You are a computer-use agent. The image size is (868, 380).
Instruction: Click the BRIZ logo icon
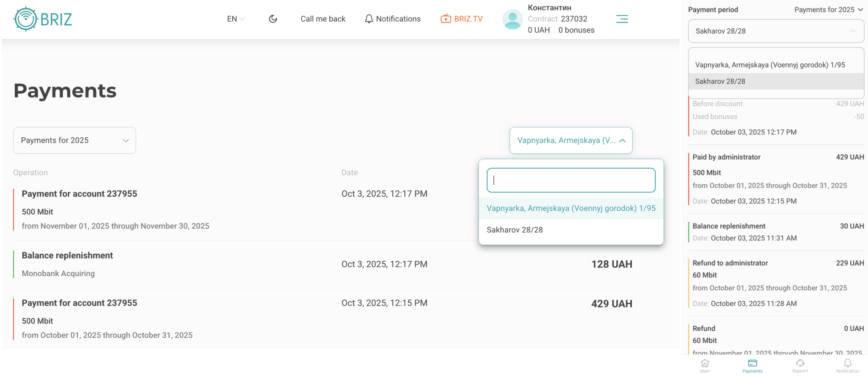coord(25,19)
